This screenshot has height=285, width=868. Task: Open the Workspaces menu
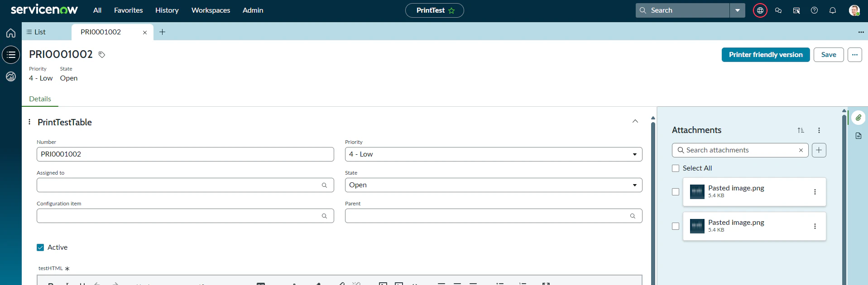211,10
